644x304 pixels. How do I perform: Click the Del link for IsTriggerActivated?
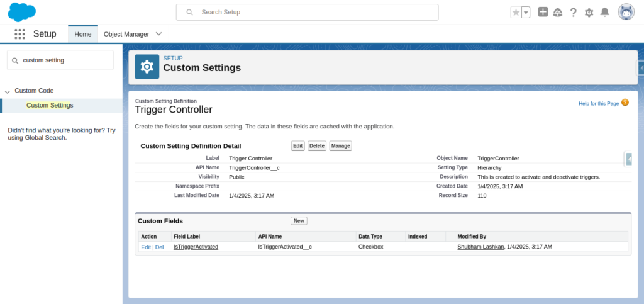tap(159, 247)
